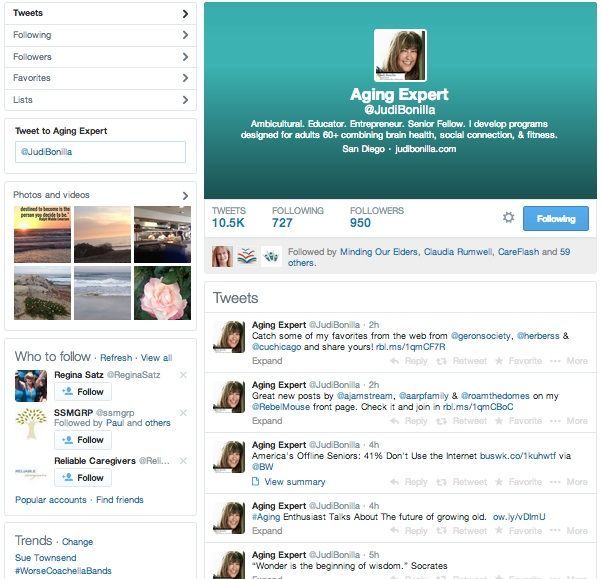Image resolution: width=602 pixels, height=579 pixels.
Task: Open the judibonilla.com link
Action: coord(426,149)
